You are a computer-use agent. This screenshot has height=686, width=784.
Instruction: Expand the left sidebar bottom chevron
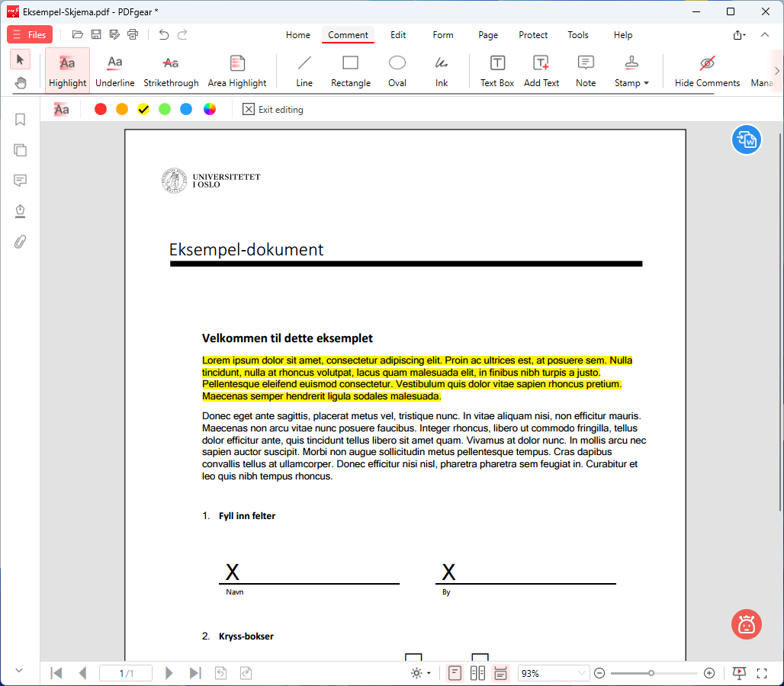pyautogui.click(x=19, y=671)
